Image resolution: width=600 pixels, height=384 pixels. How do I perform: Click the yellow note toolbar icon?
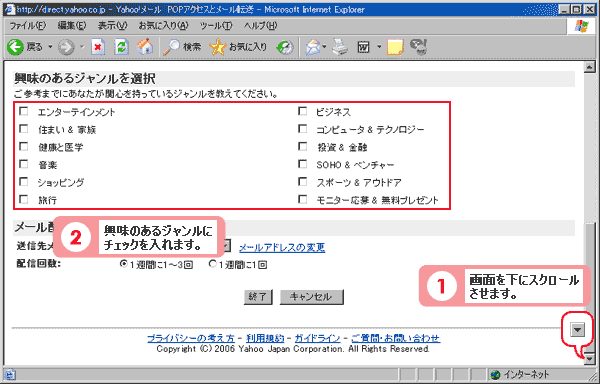(x=395, y=47)
